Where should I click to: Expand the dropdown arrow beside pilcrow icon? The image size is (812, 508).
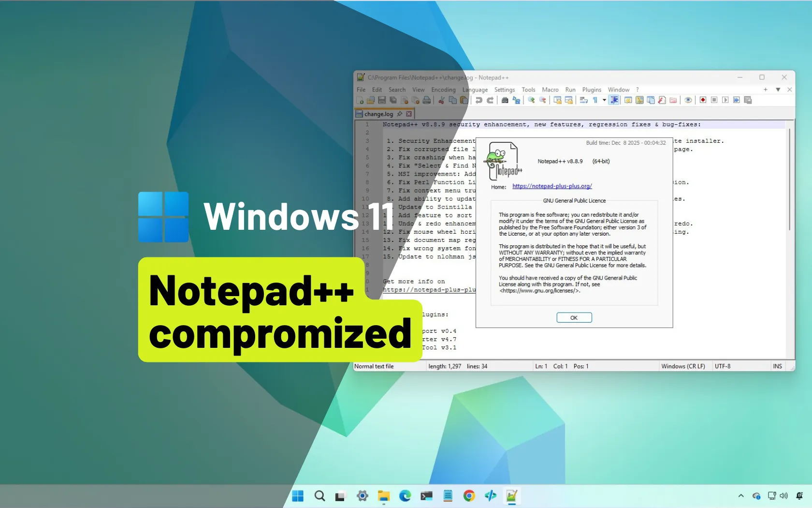604,100
